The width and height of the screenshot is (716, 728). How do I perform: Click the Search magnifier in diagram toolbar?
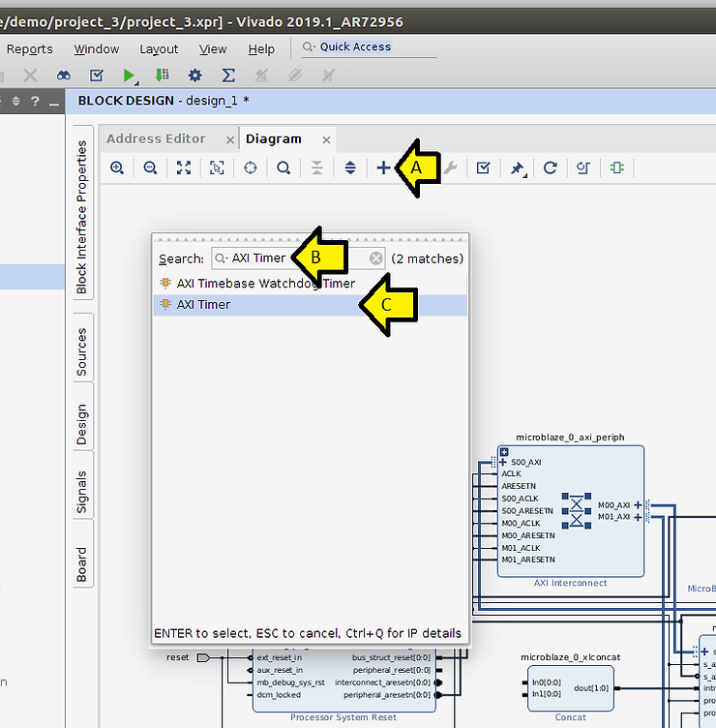point(283,167)
